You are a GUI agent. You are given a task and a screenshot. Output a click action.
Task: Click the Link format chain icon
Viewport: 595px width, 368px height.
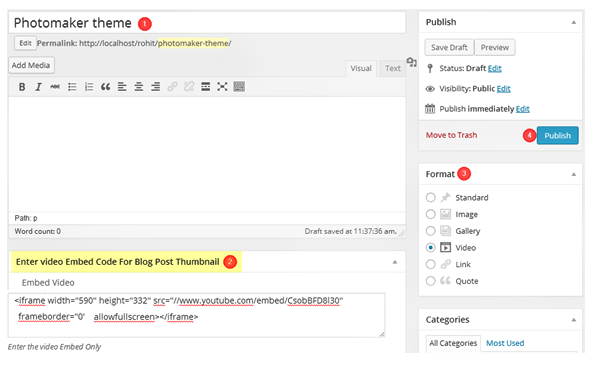(x=445, y=264)
